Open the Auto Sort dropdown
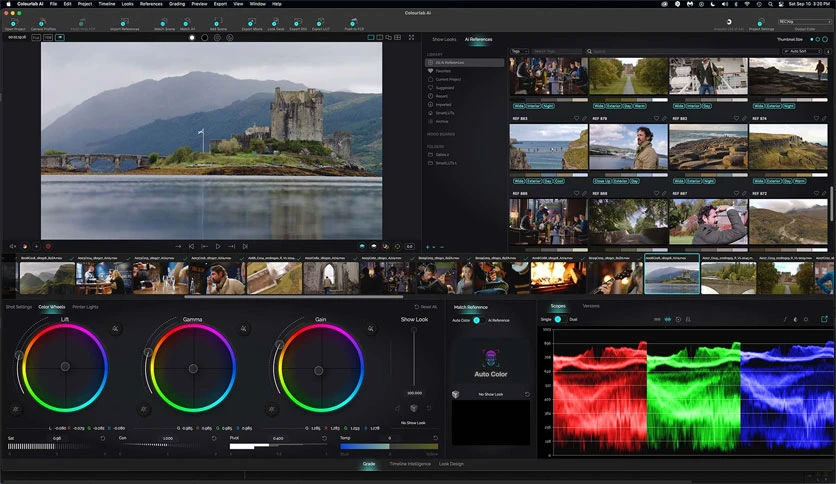The image size is (836, 484). (802, 51)
